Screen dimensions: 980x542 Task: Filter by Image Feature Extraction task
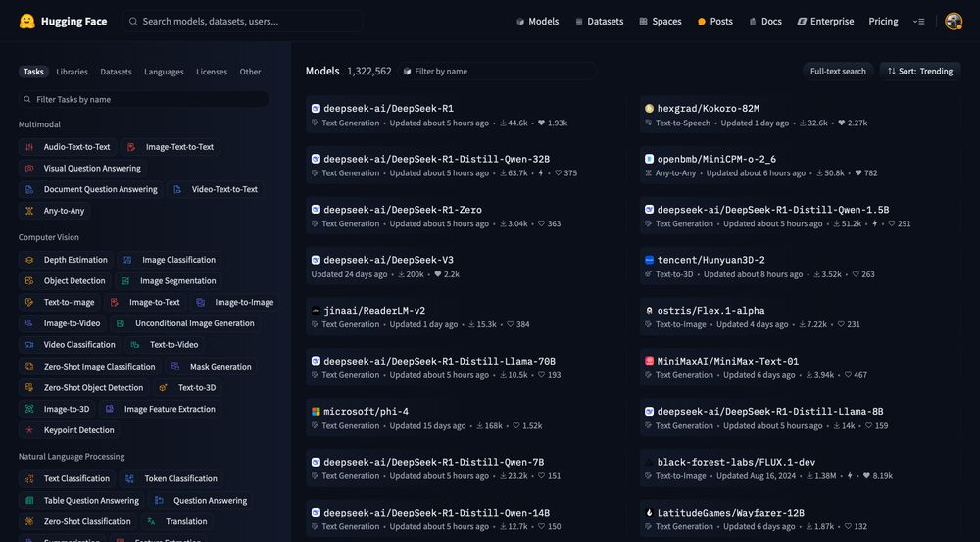(161, 409)
